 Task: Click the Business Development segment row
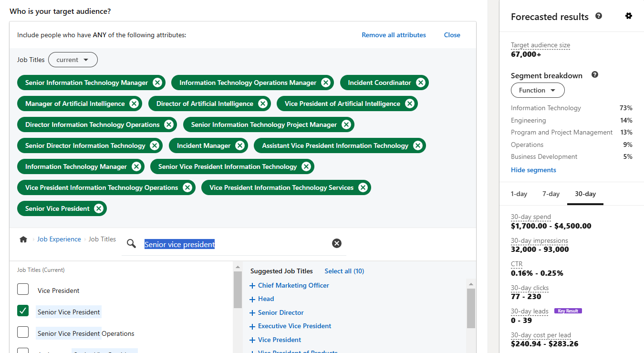coord(571,157)
